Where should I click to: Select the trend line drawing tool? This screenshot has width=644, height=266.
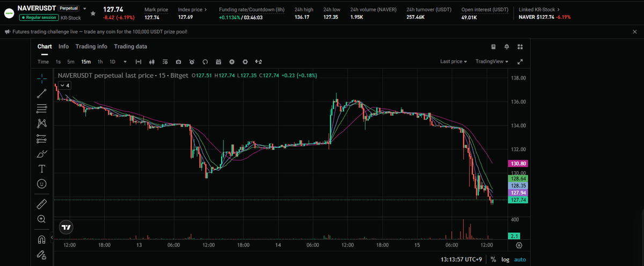coord(42,94)
